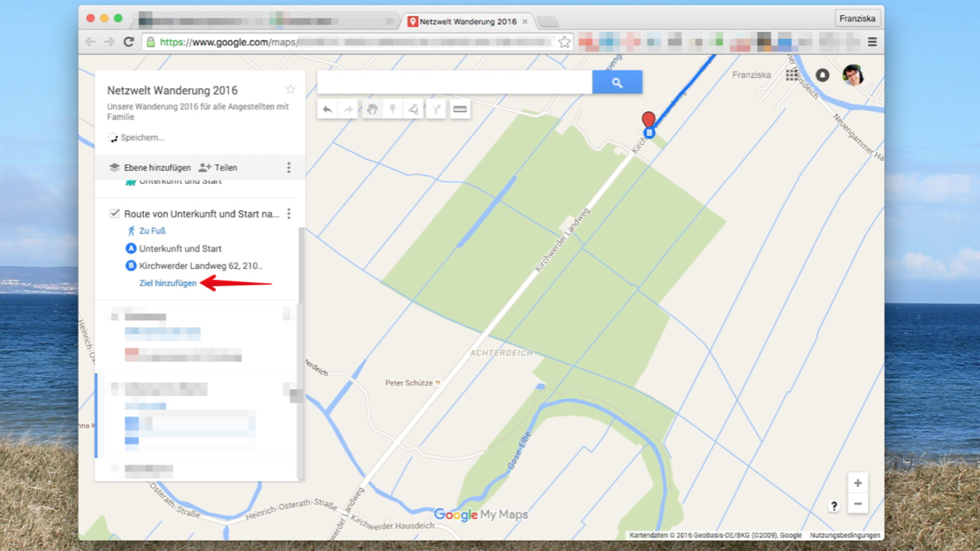
Task: Open the help question mark button
Action: click(834, 506)
